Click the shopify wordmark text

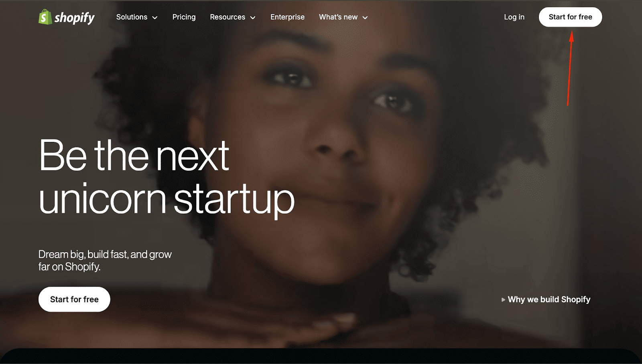click(75, 18)
